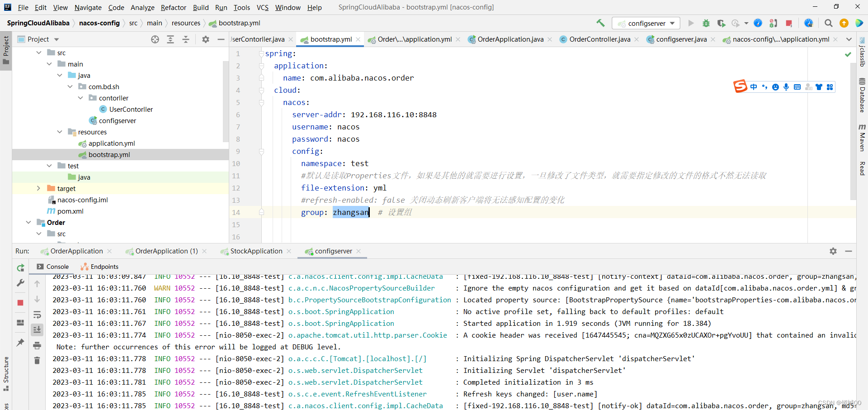Viewport: 868px width, 410px height.
Task: Open the Run panel settings gear
Action: (833, 251)
